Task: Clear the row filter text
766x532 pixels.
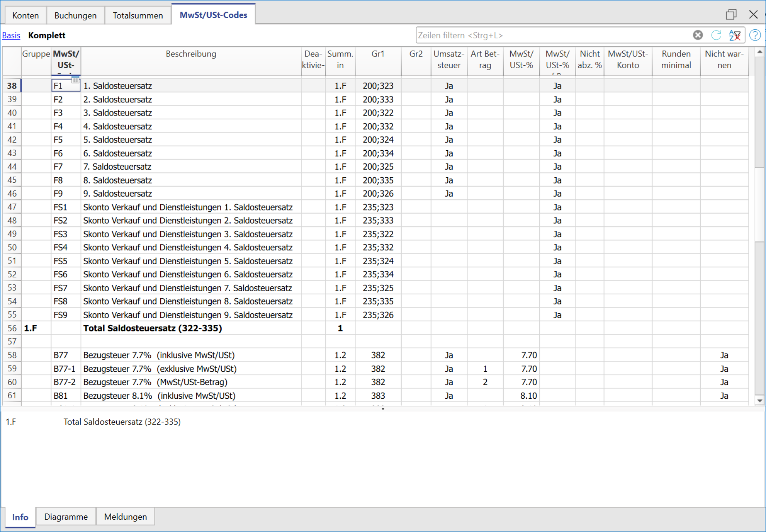Action: [x=698, y=35]
